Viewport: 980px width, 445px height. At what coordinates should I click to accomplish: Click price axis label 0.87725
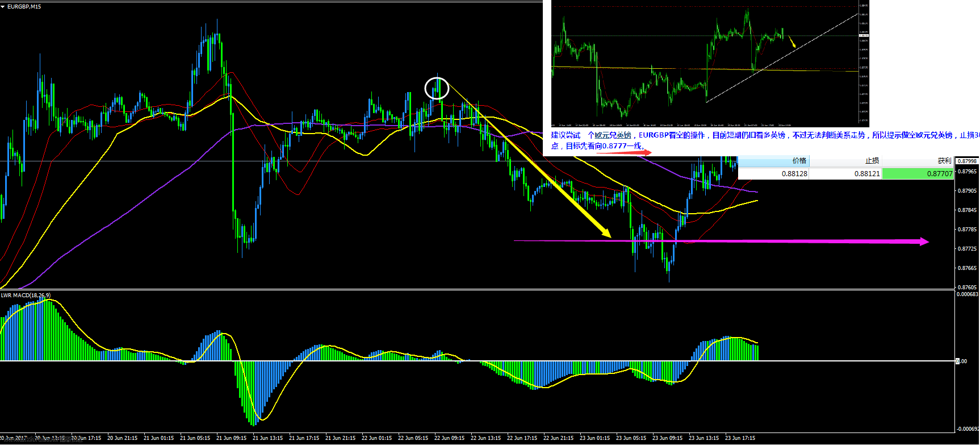coord(968,248)
